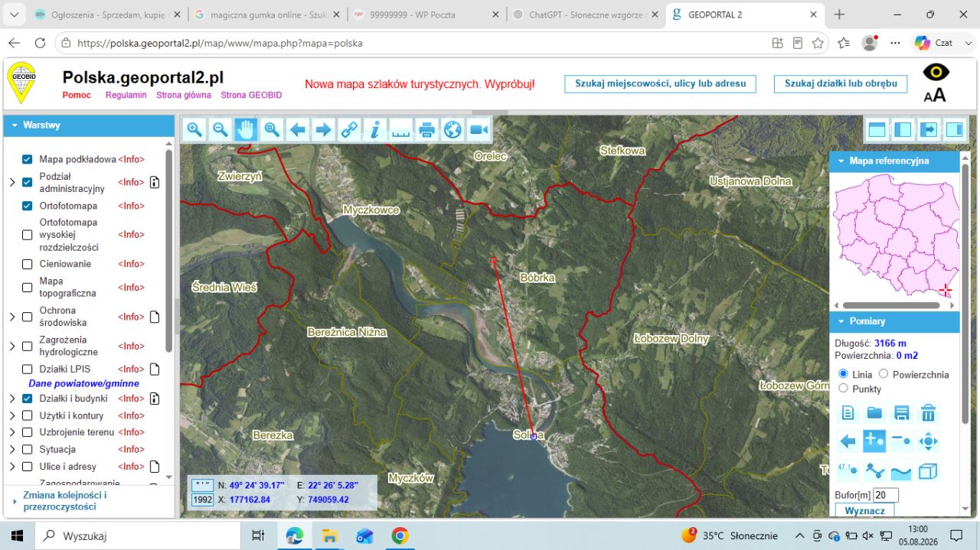Switch to magiczna gumka online tab
Image resolution: width=980 pixels, height=550 pixels.
[266, 15]
